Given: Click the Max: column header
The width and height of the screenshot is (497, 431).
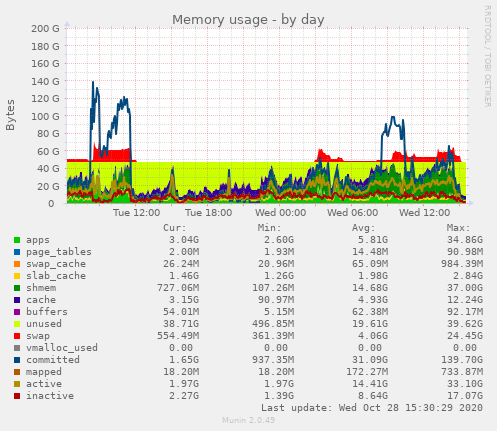Looking at the screenshot, I should [458, 228].
